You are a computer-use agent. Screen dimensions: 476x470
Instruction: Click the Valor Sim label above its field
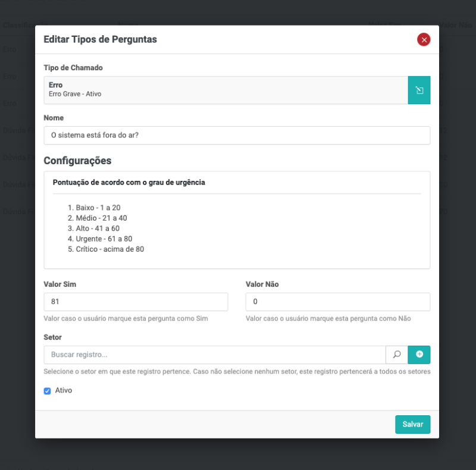click(x=60, y=284)
